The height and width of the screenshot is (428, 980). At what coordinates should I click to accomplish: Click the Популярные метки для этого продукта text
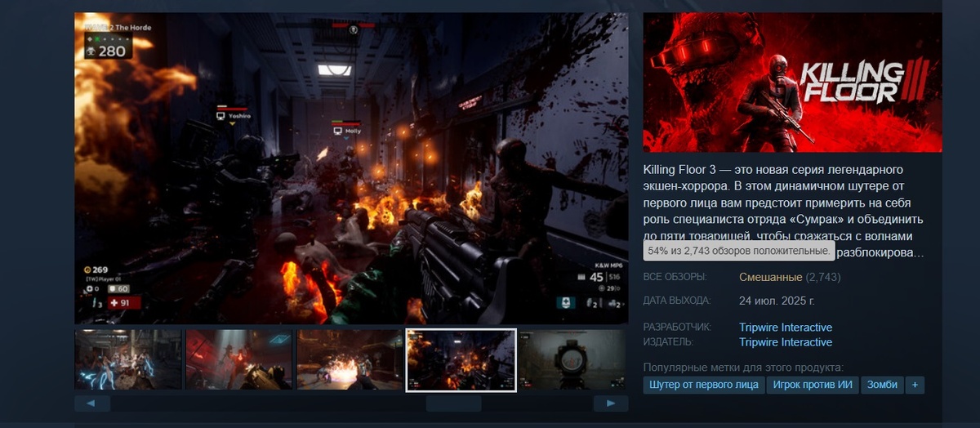tap(743, 368)
